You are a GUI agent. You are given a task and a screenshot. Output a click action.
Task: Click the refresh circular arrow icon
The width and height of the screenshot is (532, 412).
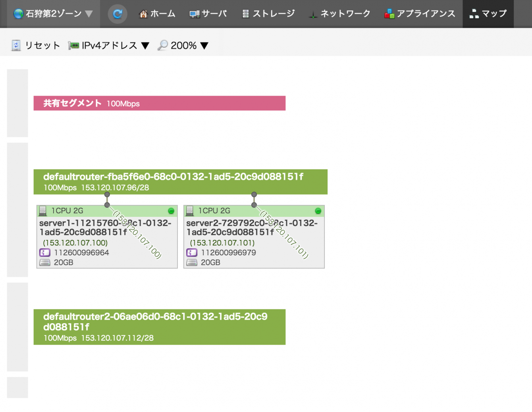pos(118,14)
